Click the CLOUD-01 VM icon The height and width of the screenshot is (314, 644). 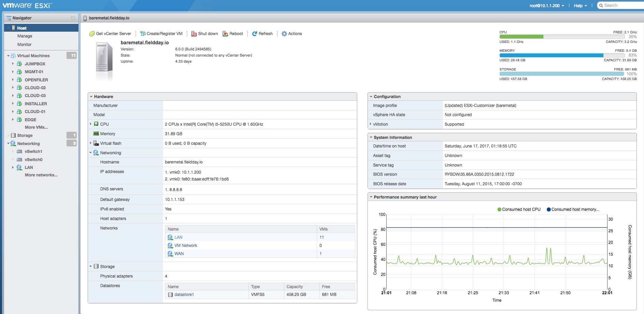(x=19, y=112)
